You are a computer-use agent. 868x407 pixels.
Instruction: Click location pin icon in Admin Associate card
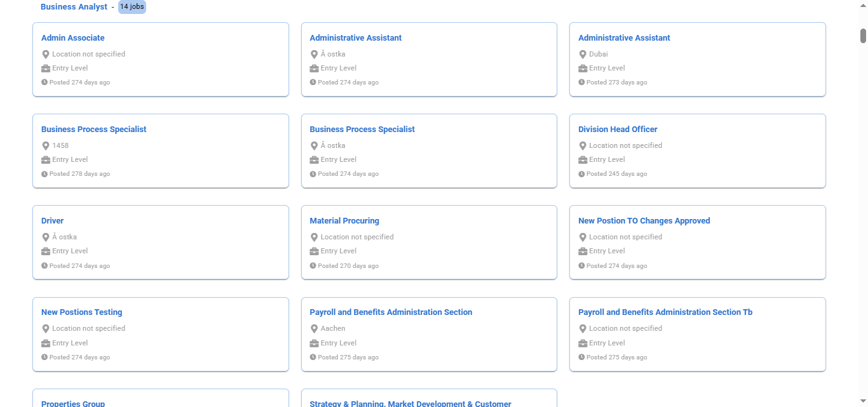(46, 55)
